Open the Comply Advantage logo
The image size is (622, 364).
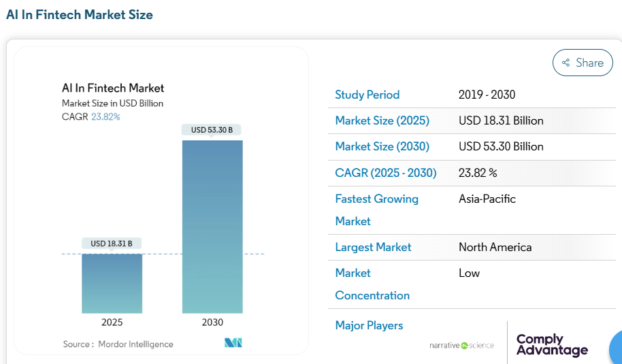pos(551,345)
